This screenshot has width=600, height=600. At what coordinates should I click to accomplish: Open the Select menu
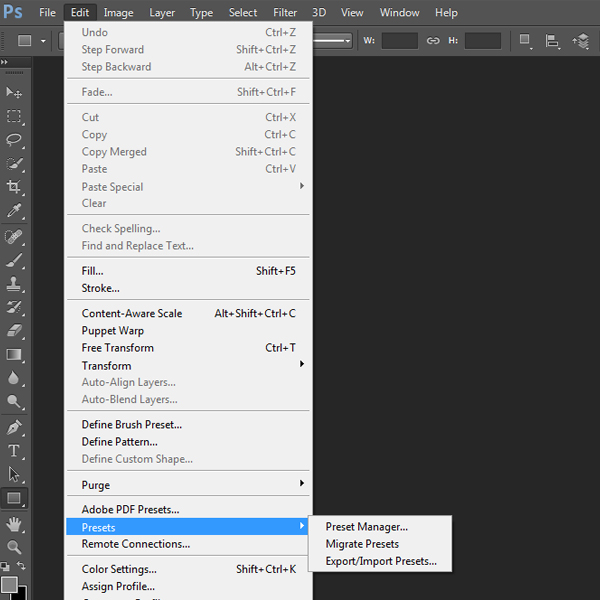point(243,13)
